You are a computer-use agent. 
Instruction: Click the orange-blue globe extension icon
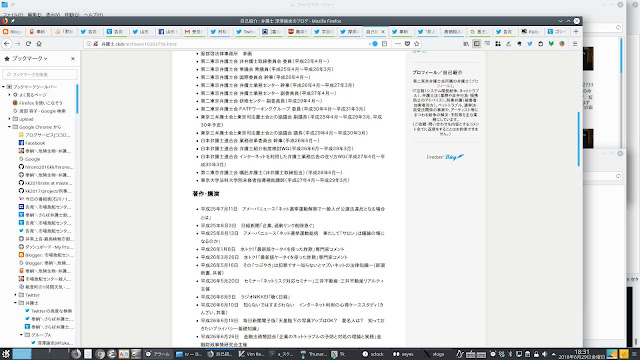point(562,44)
